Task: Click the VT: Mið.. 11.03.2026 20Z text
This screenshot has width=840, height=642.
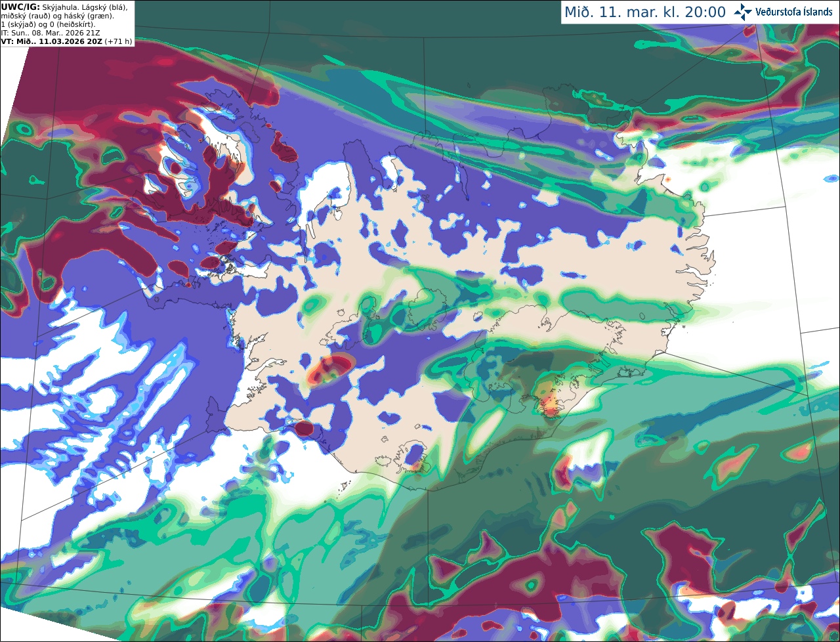Action: pyautogui.click(x=51, y=41)
